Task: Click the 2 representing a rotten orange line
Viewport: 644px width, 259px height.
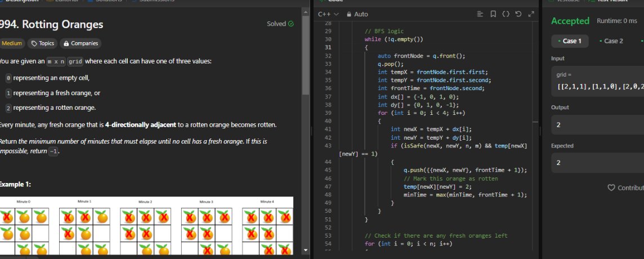Action: click(x=51, y=108)
